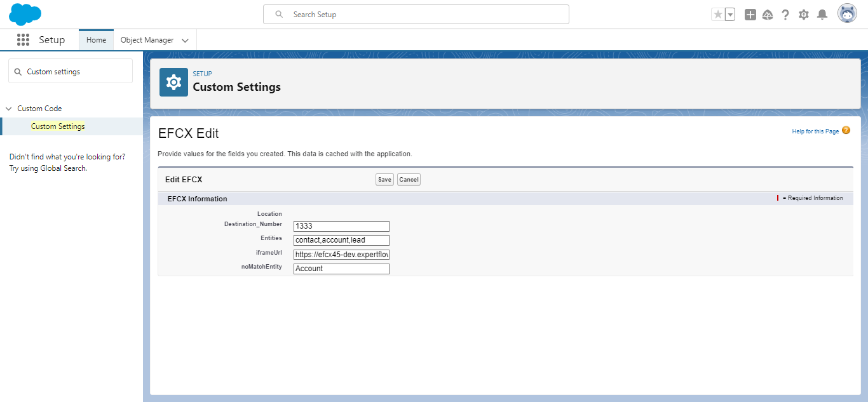The width and height of the screenshot is (868, 402).
Task: Open the Object Manager dropdown chevron
Action: 185,41
